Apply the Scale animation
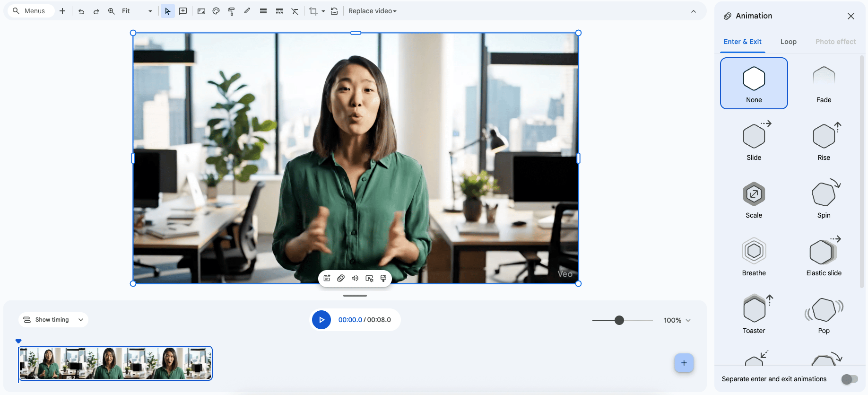 pos(754,199)
